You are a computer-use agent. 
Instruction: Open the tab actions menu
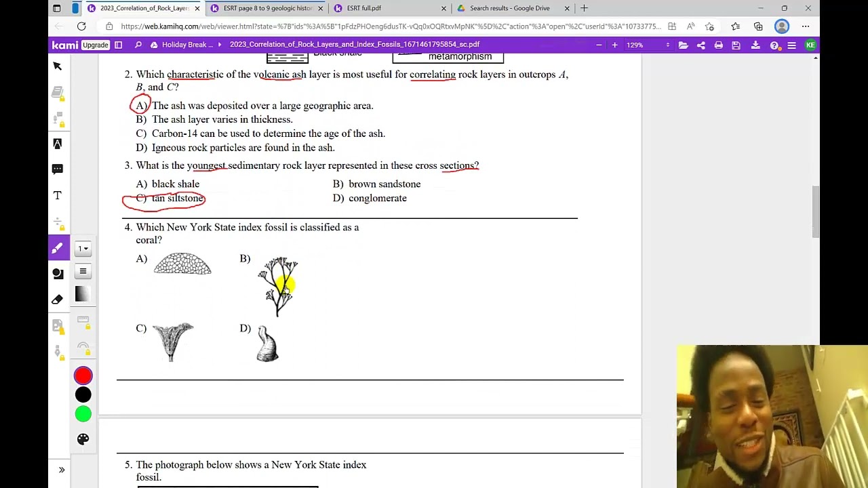57,8
